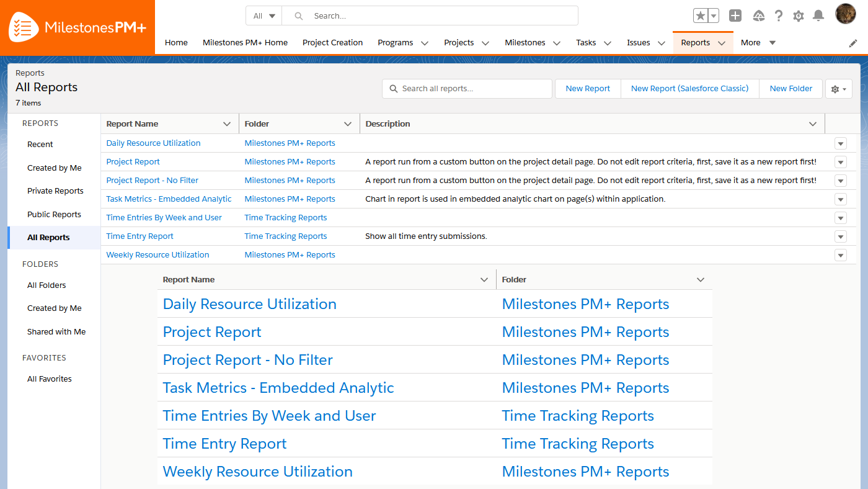Expand the favorites list arrow beside star

pyautogui.click(x=714, y=16)
